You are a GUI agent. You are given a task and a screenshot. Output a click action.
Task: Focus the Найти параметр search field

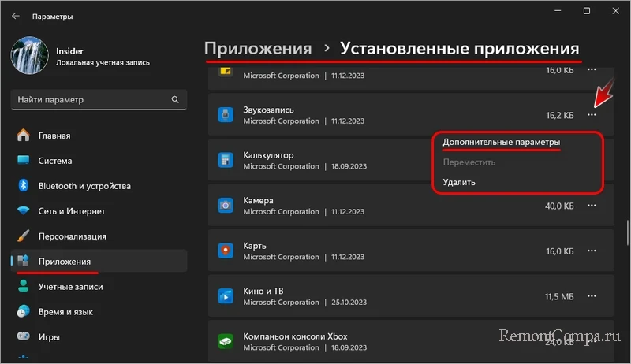coord(99,99)
